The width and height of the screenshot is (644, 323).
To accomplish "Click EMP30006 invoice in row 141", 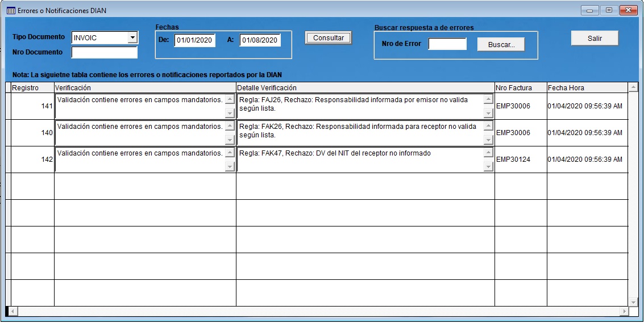I will (513, 106).
